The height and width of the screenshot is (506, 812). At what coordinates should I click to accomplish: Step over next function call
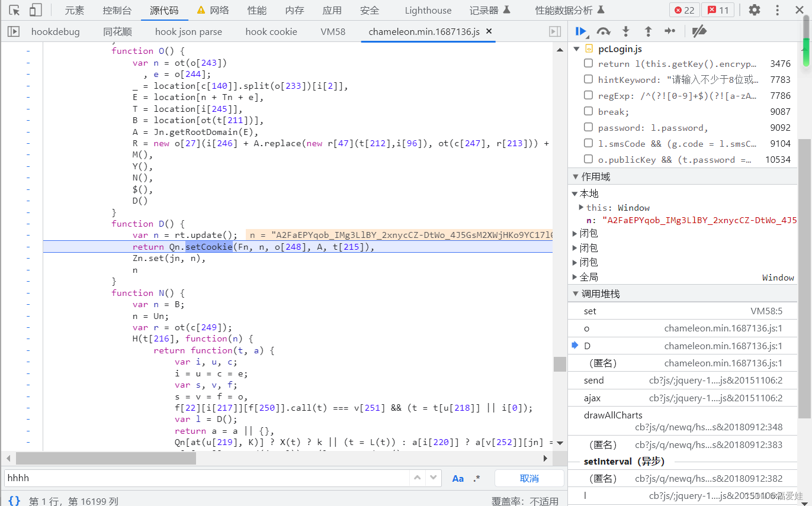[604, 31]
